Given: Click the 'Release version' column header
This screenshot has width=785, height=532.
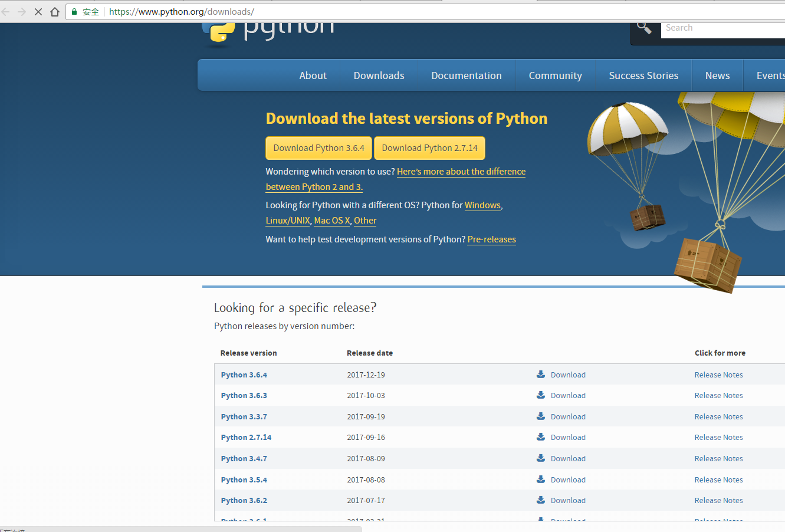Looking at the screenshot, I should tap(248, 353).
